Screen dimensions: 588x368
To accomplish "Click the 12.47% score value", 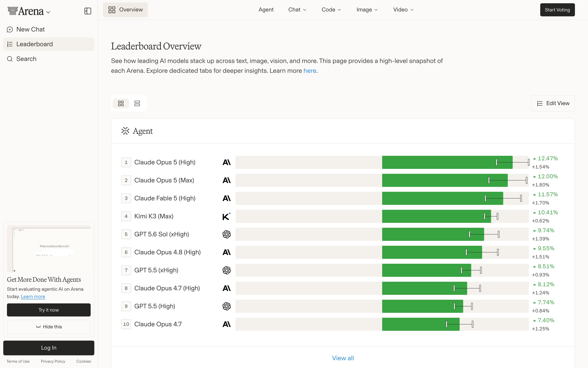I will (x=548, y=158).
